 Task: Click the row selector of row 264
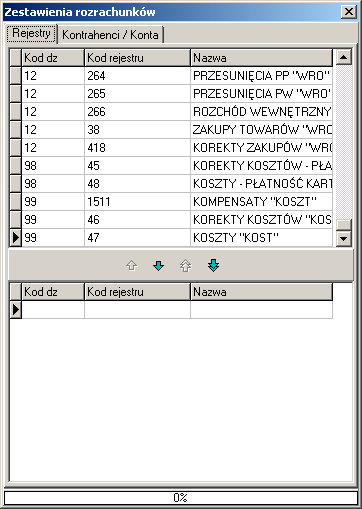[15, 76]
